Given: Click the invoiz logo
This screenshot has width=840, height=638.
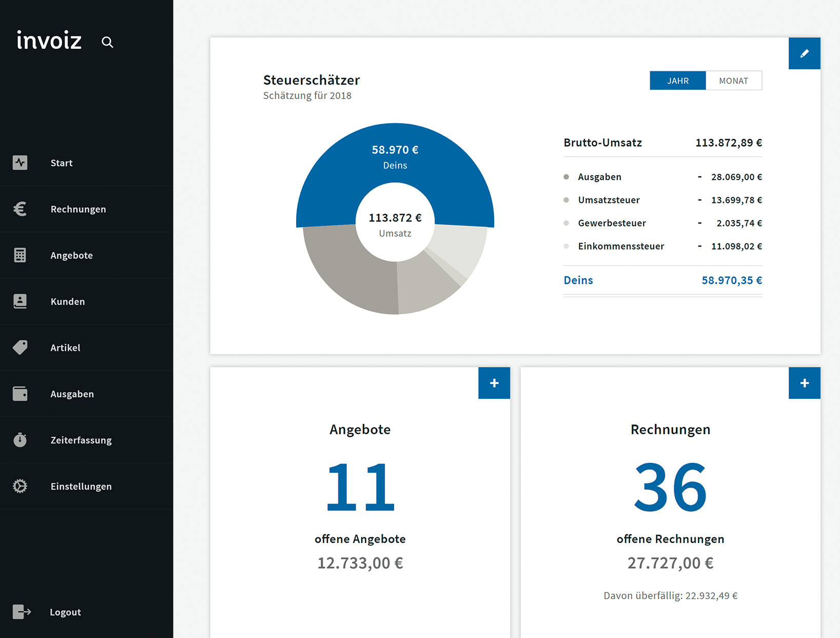Looking at the screenshot, I should click(x=49, y=41).
